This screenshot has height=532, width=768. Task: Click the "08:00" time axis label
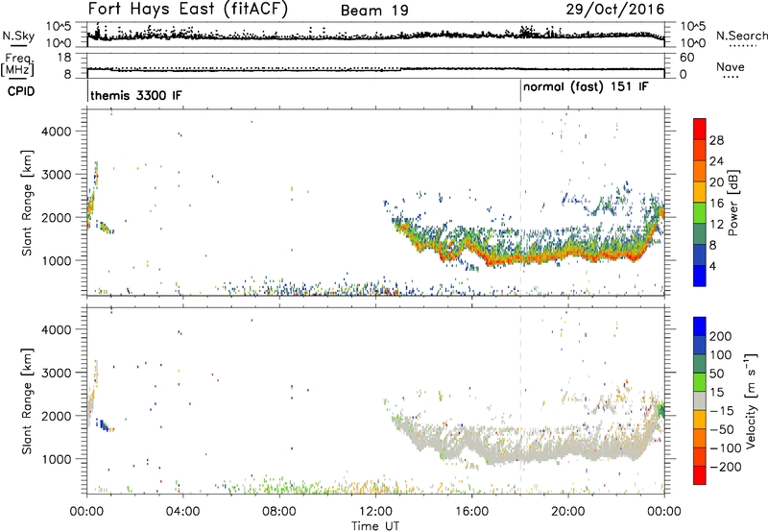(x=279, y=512)
